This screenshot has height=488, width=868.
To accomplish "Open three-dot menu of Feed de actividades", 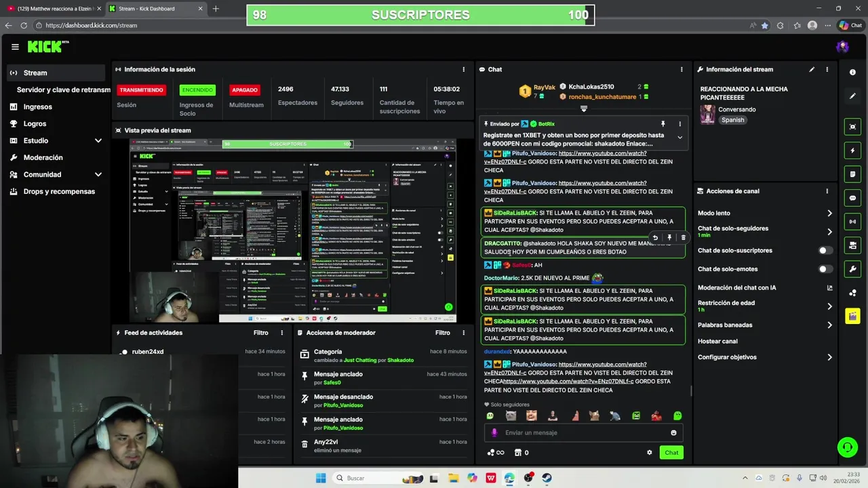I will point(282,333).
